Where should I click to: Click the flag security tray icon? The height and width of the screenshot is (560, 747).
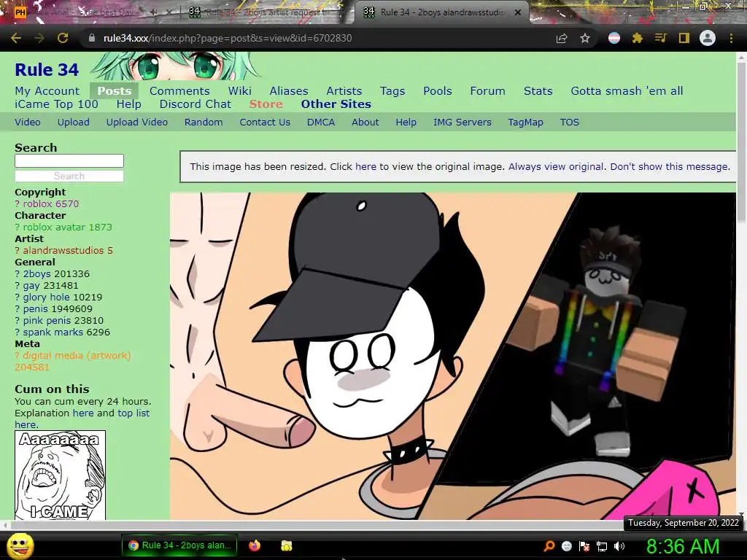click(x=584, y=546)
